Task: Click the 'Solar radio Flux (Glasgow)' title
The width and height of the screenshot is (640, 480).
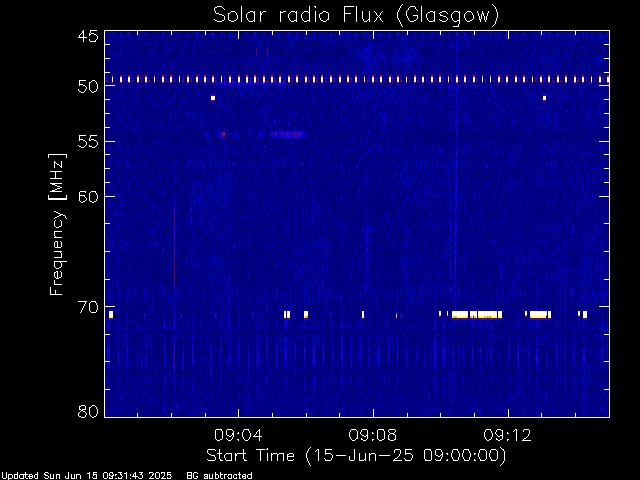Action: coord(356,16)
